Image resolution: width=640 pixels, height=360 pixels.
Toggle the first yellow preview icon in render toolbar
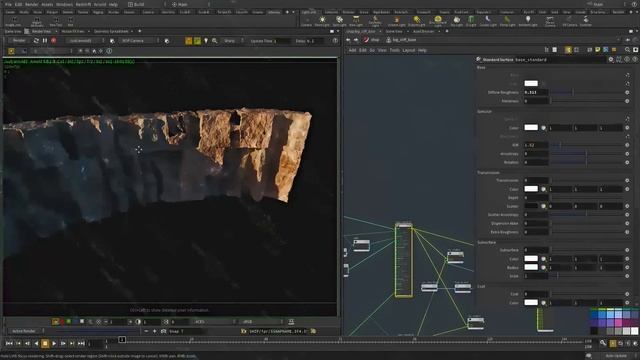189,41
